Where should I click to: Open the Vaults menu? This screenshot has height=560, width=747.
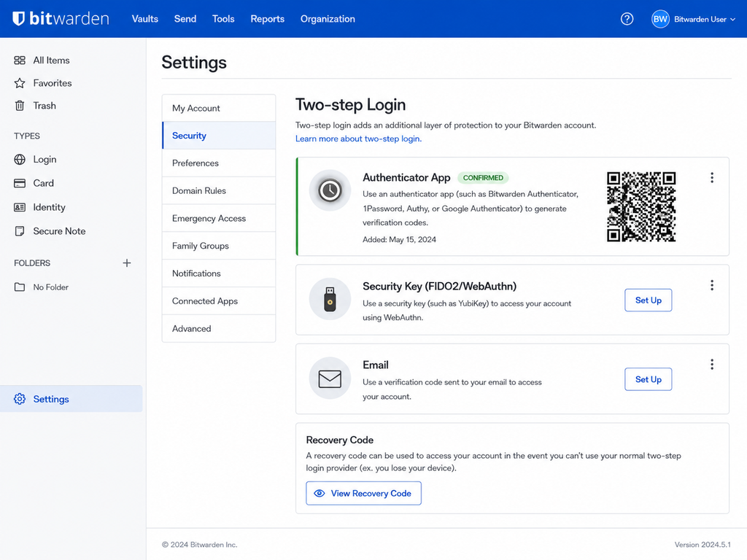coord(145,19)
